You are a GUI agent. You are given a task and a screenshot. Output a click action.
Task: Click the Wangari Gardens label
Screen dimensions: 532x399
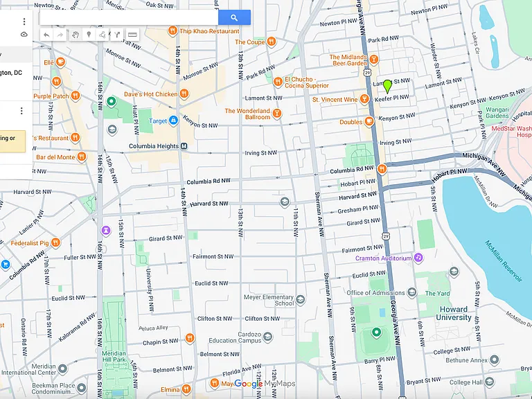tap(497, 113)
